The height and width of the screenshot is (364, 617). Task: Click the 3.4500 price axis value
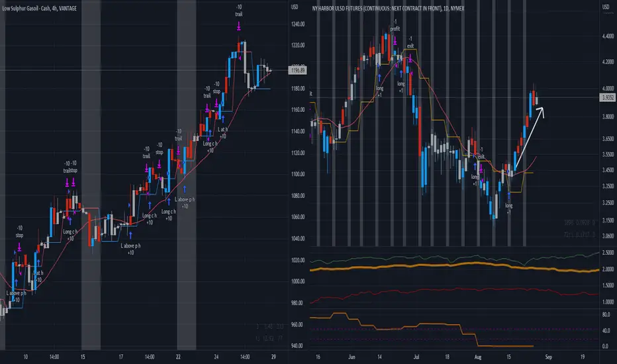coord(608,170)
